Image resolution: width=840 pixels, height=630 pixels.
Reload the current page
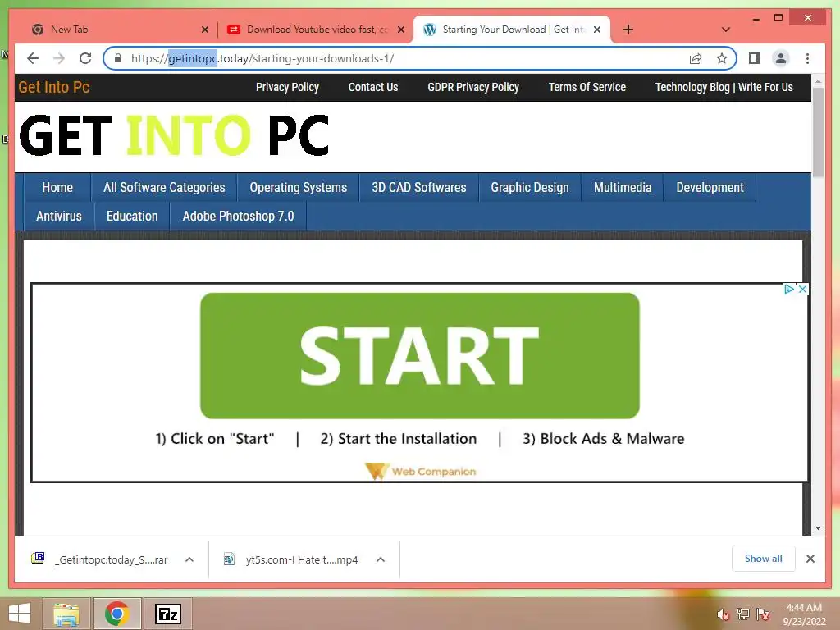(85, 58)
